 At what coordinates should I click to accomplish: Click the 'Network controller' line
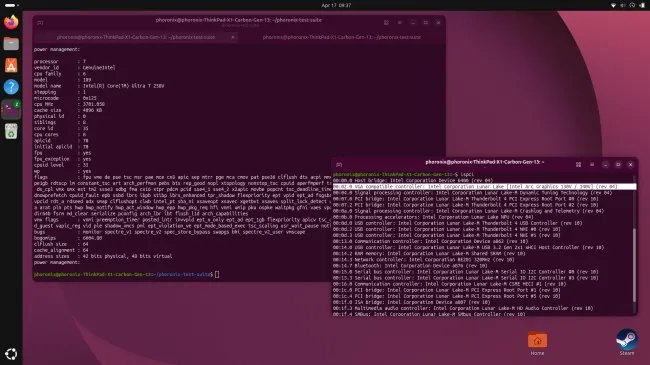[x=423, y=260]
